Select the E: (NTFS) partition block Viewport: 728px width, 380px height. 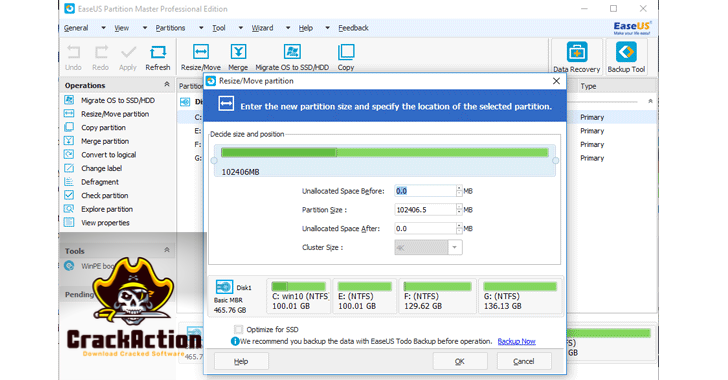click(364, 296)
